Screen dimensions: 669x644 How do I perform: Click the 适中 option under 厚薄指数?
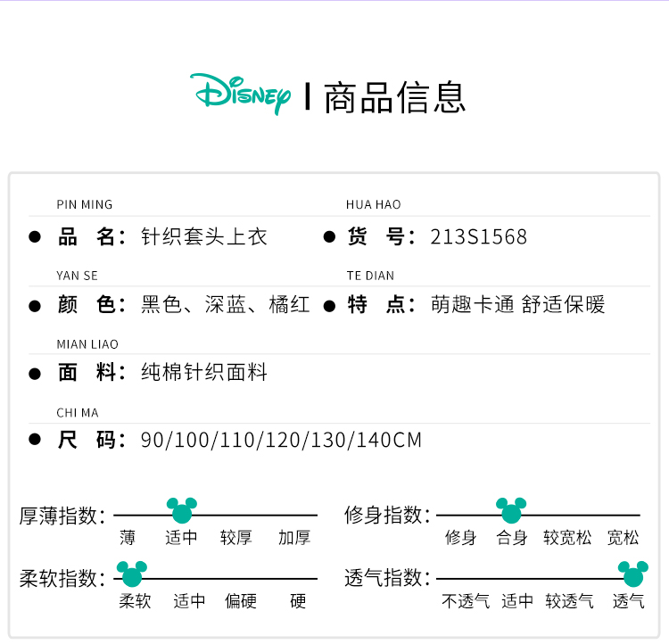181,538
